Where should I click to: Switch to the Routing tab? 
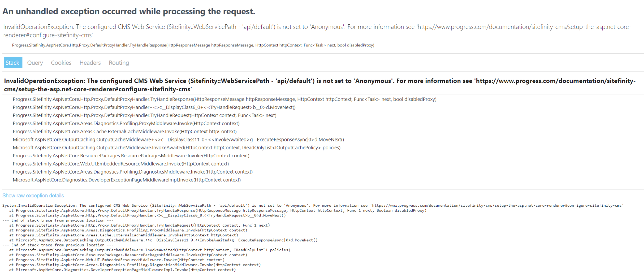pos(119,62)
